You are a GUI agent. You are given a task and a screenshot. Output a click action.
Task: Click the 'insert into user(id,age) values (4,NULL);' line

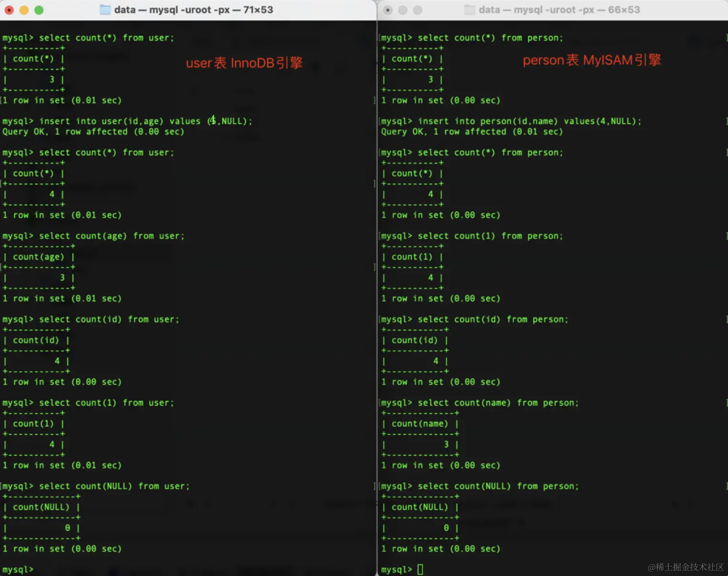pyautogui.click(x=145, y=121)
